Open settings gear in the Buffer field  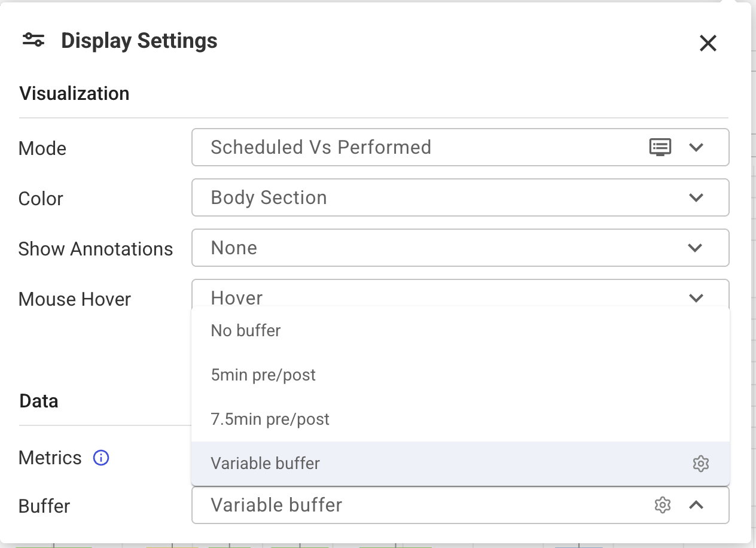tap(662, 505)
